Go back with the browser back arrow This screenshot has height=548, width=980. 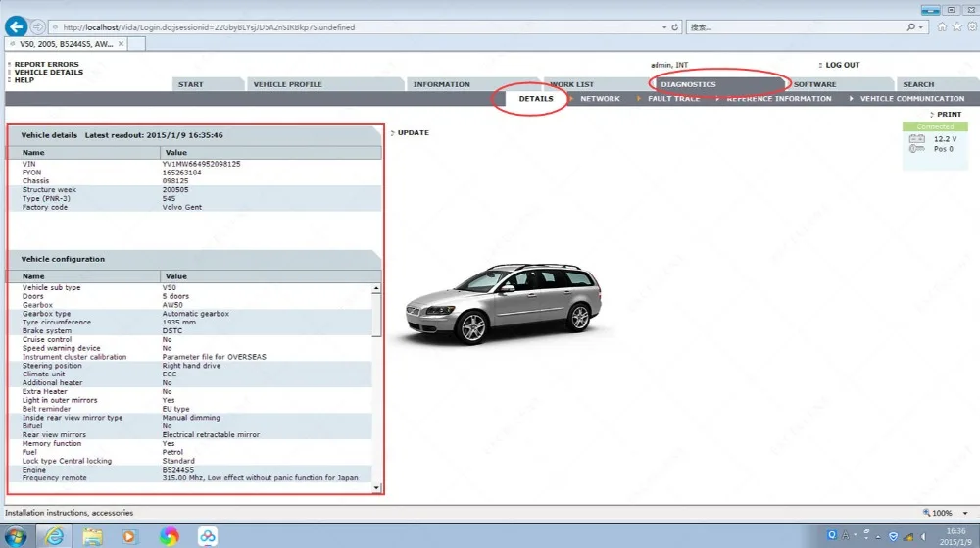(x=17, y=26)
